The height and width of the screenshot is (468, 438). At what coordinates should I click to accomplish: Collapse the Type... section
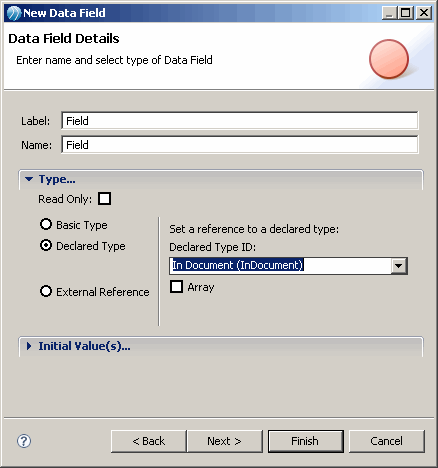click(29, 179)
